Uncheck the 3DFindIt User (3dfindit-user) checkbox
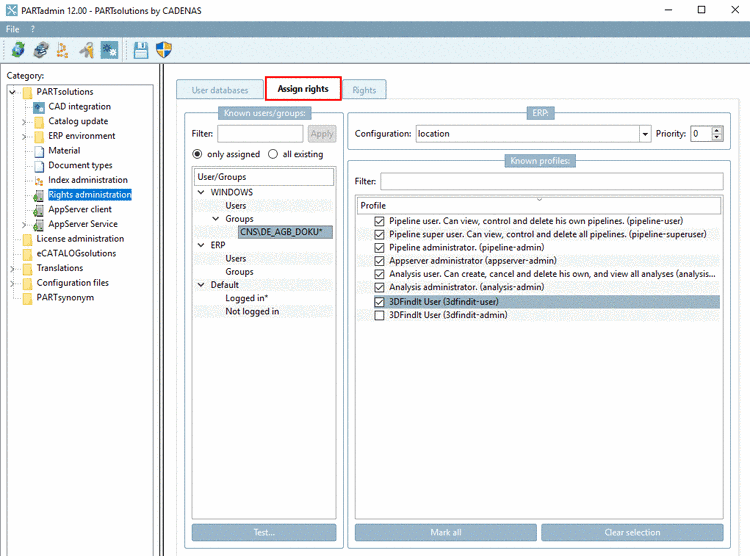The image size is (750, 556). 379,302
